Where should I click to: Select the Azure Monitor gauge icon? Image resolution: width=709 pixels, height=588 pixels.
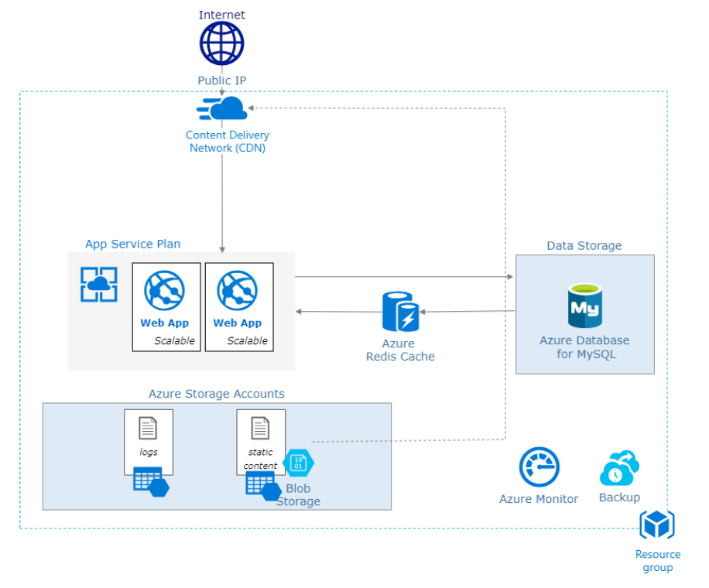pyautogui.click(x=539, y=467)
